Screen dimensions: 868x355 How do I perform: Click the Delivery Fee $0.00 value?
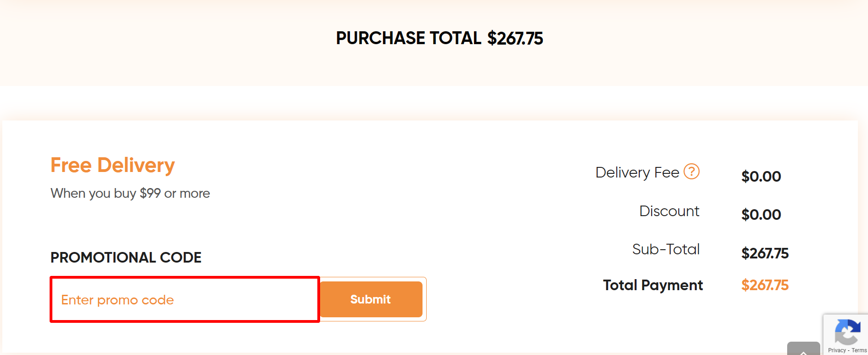coord(761,176)
